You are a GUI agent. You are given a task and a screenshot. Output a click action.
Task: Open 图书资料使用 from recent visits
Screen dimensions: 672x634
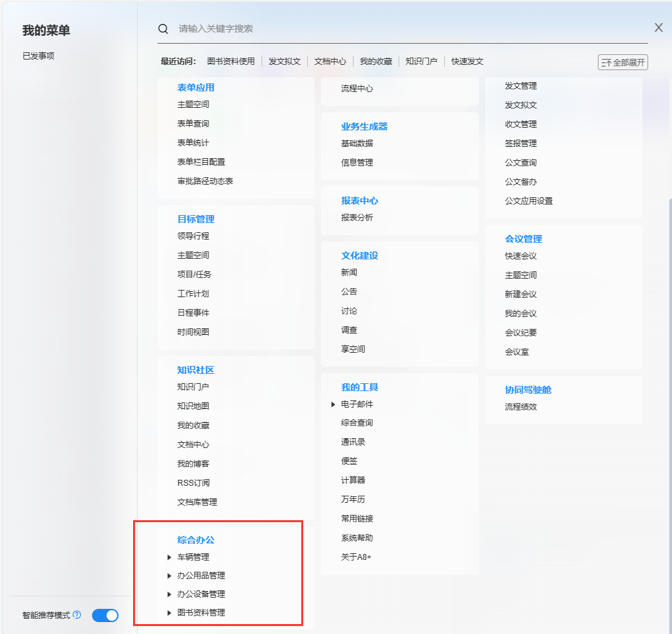click(x=230, y=62)
